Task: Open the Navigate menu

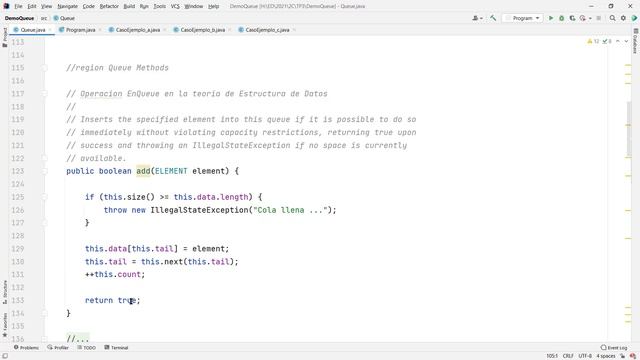Action: pos(67,6)
